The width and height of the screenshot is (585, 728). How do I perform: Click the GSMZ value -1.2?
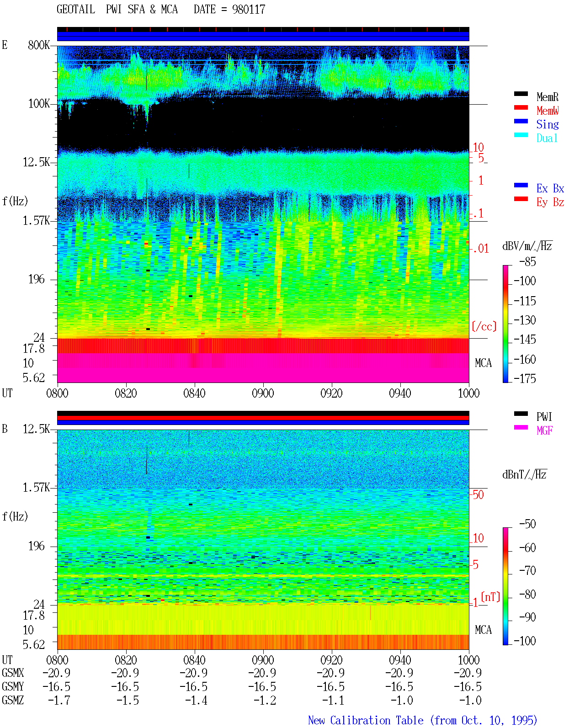[x=264, y=701]
